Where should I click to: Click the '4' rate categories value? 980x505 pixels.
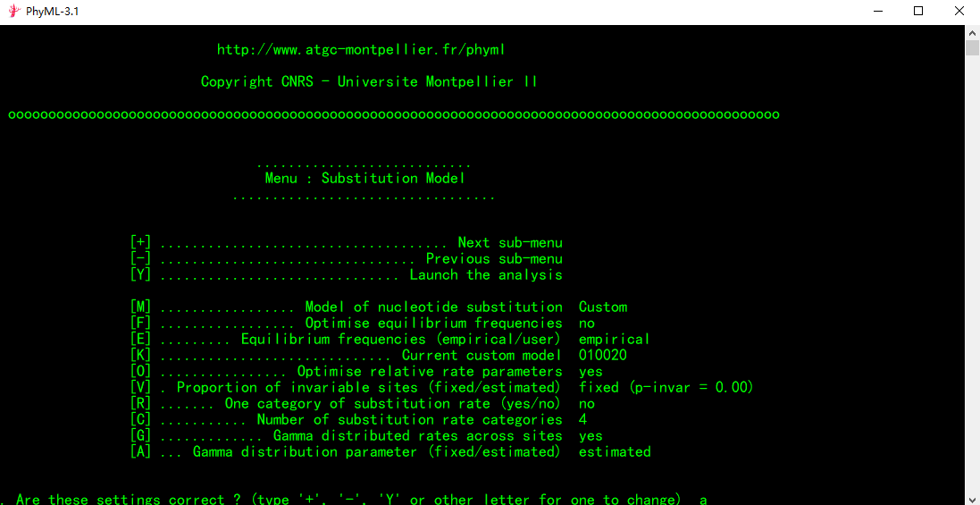(x=582, y=419)
